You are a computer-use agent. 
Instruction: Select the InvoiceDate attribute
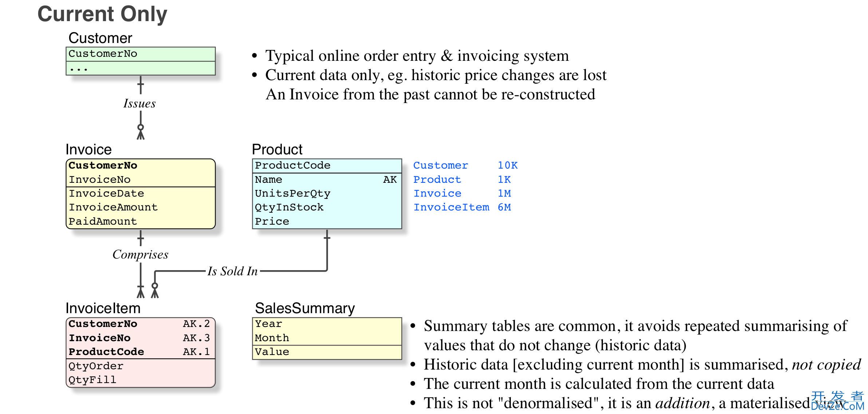[x=106, y=193]
